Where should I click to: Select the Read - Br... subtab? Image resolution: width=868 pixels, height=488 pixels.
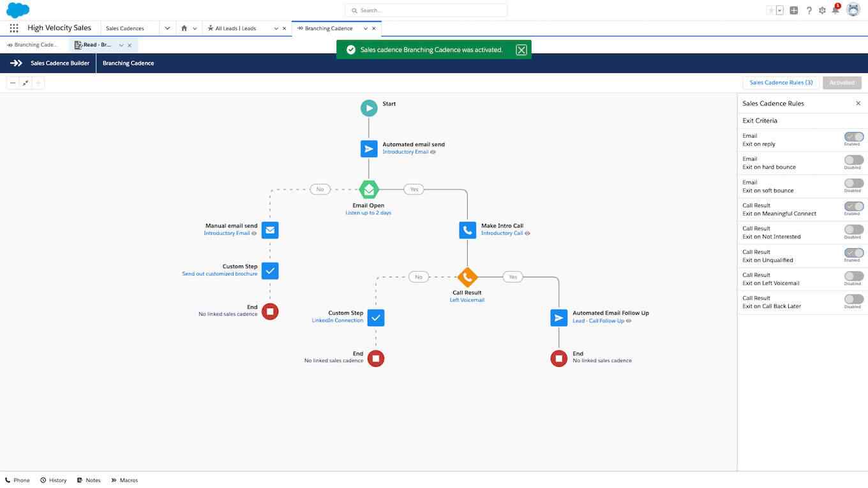pos(93,45)
